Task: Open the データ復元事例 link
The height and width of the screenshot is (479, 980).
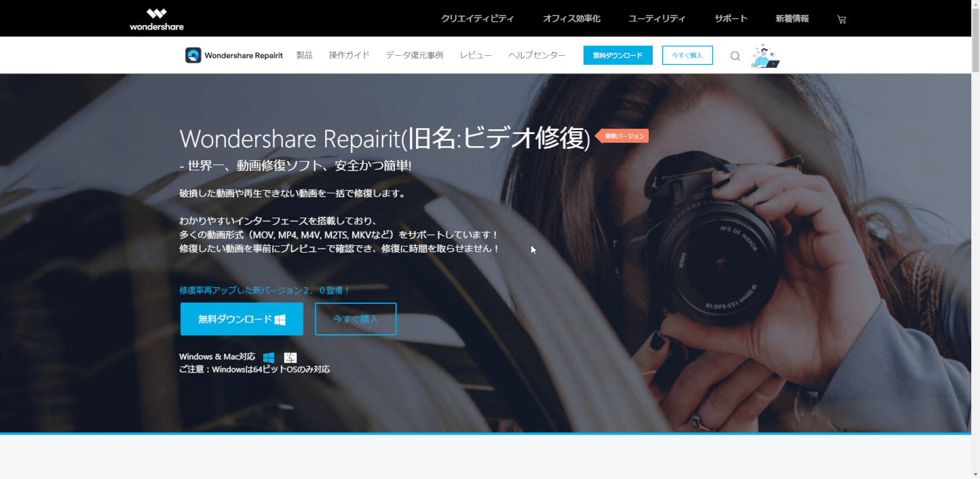Action: 415,55
